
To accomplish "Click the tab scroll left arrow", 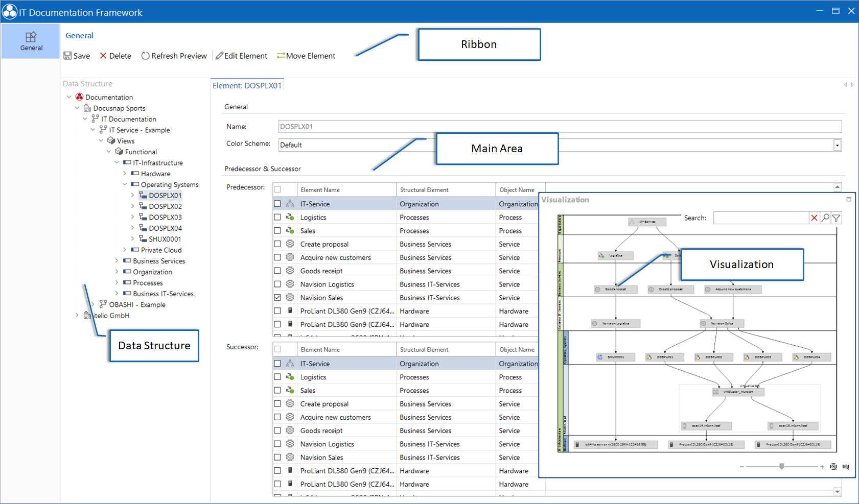I will pyautogui.click(x=845, y=85).
